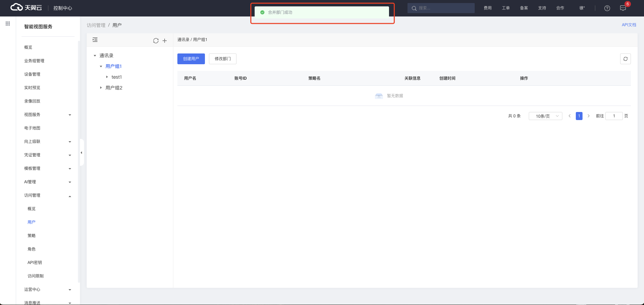
Task: Open the API文档 link
Action: [x=629, y=25]
